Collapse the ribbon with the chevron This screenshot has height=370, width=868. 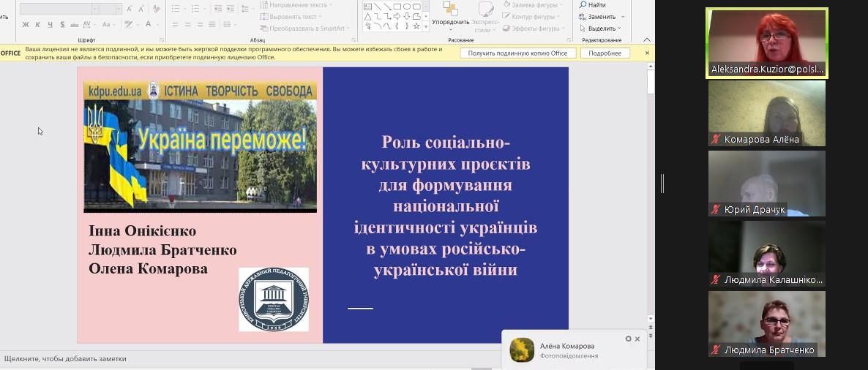(647, 39)
